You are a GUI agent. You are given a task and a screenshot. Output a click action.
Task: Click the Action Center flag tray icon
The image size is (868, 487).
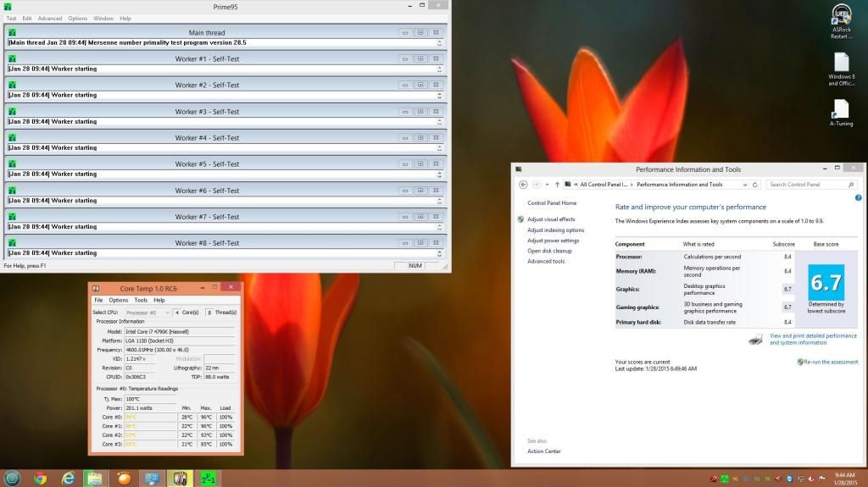[822, 479]
